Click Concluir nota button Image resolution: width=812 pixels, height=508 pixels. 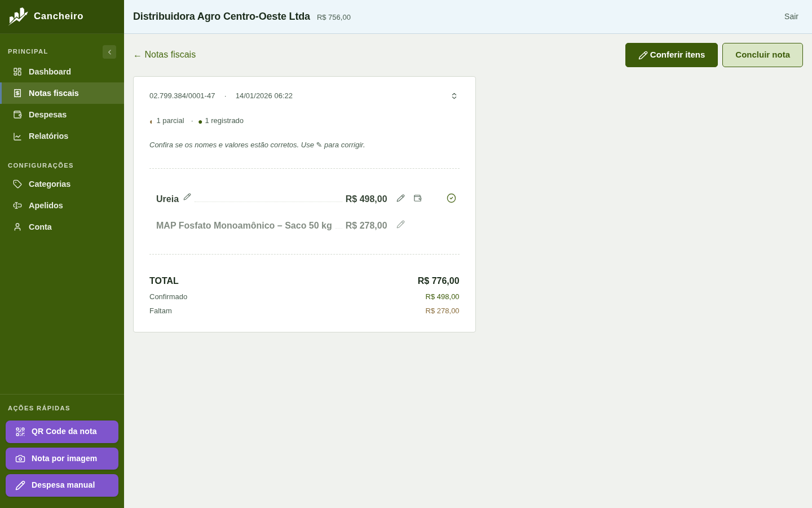click(762, 55)
